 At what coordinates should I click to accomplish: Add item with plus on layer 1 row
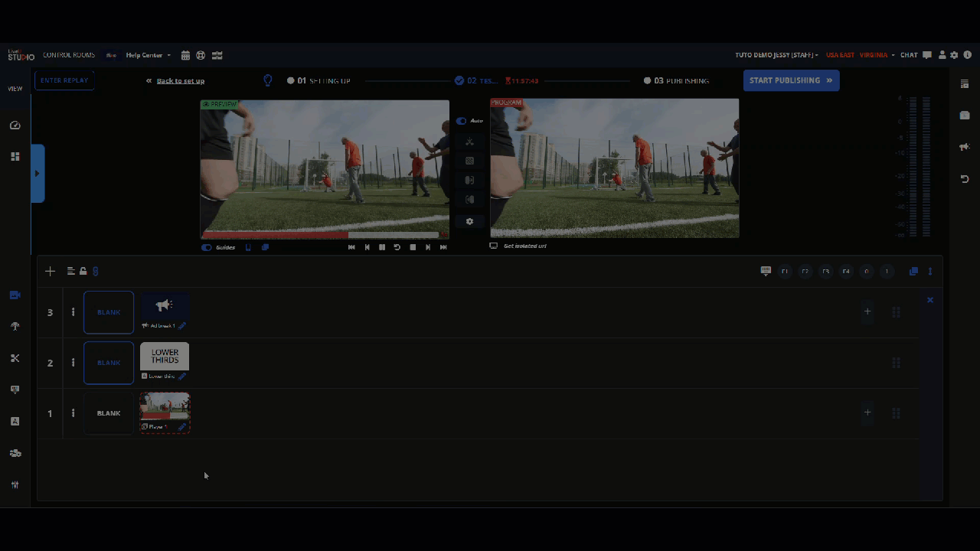pyautogui.click(x=867, y=412)
